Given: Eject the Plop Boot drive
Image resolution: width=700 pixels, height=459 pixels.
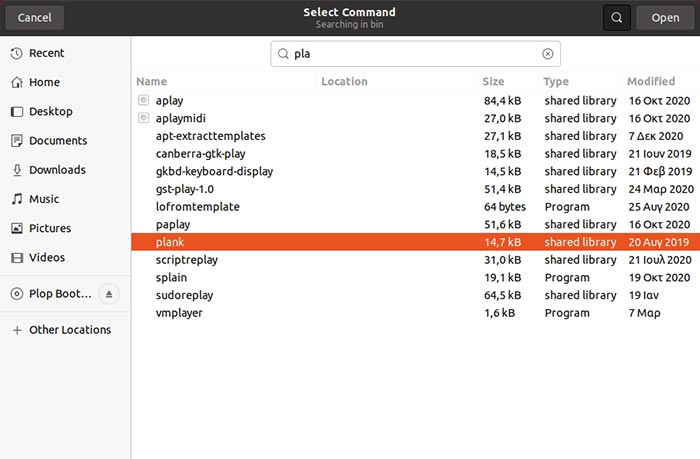Looking at the screenshot, I should (109, 294).
